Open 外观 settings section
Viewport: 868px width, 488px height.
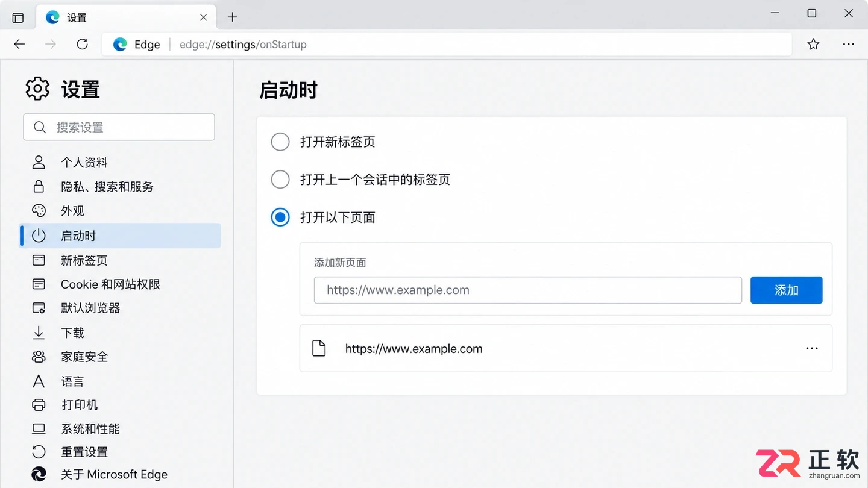pyautogui.click(x=121, y=211)
